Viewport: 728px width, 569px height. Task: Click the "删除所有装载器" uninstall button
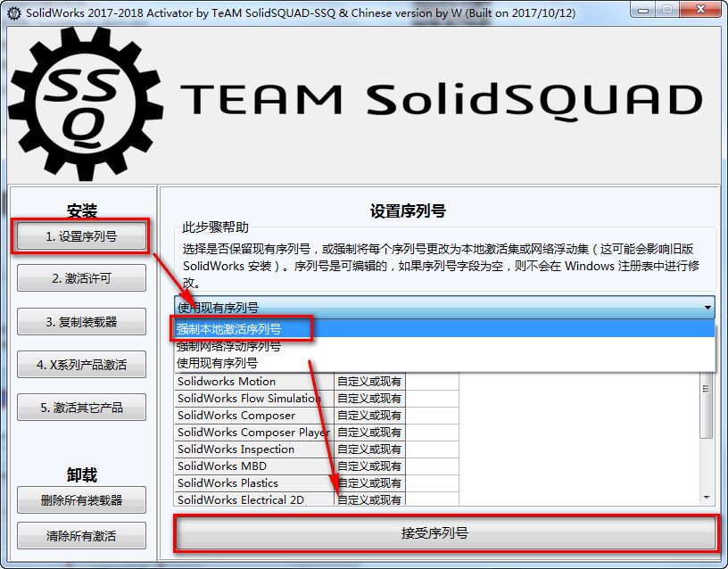click(81, 499)
